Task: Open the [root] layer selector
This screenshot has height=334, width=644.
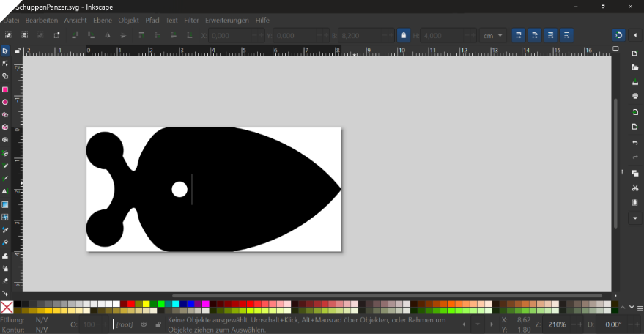Action: click(x=124, y=324)
